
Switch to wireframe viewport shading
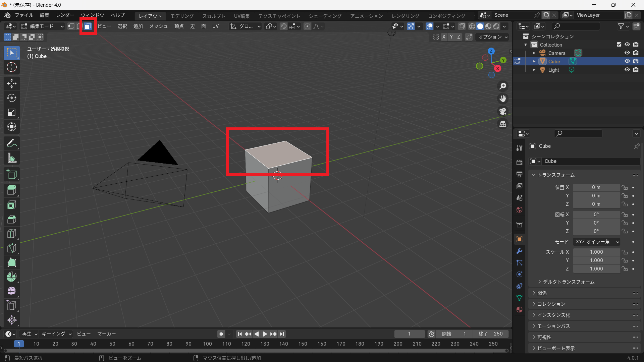point(472,26)
